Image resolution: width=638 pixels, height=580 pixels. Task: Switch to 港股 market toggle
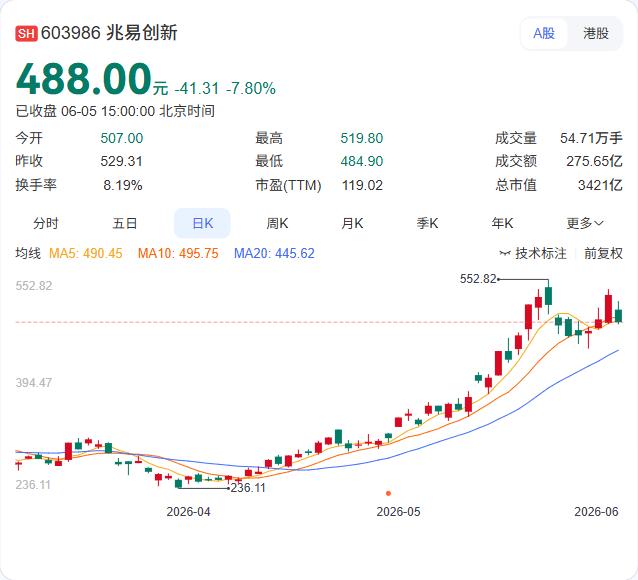595,33
